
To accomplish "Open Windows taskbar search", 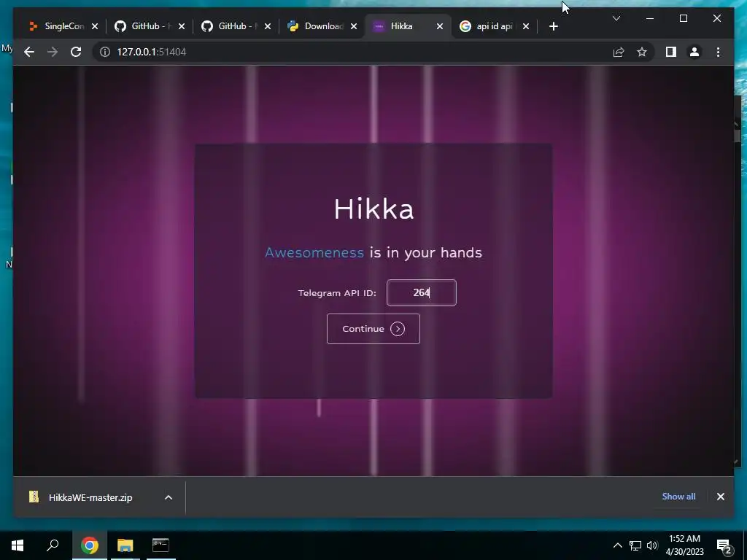I will pos(53,545).
